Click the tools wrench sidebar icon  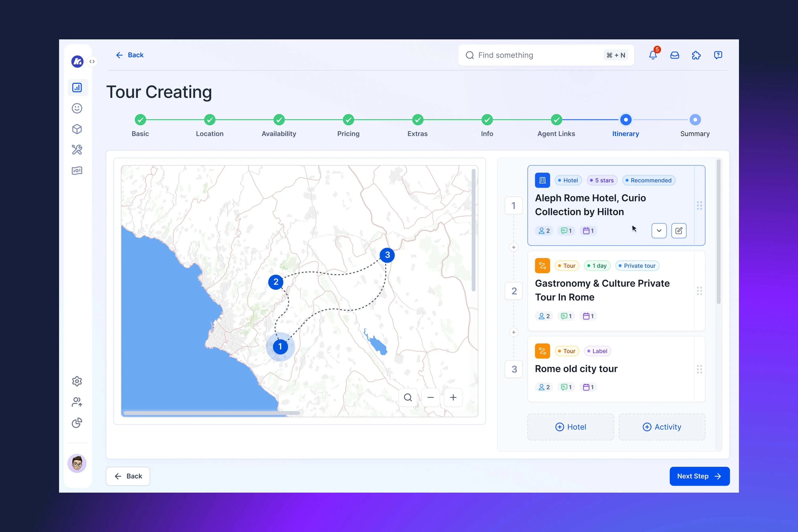77,149
